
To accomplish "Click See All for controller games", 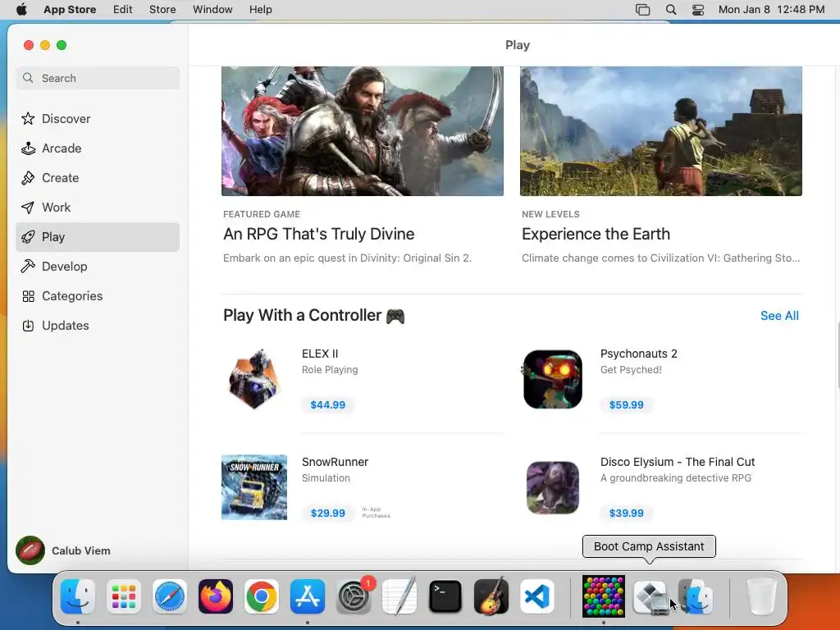I will (x=779, y=316).
